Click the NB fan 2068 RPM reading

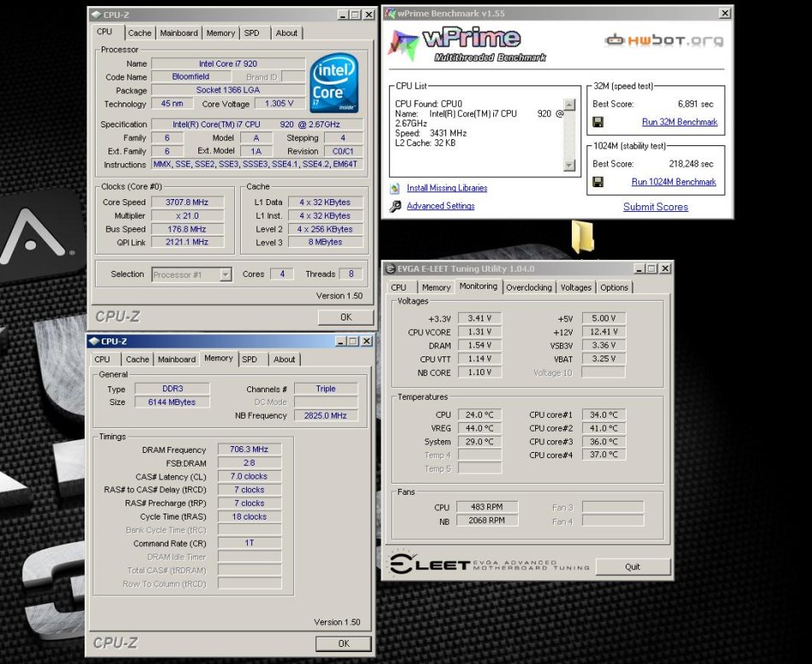(487, 520)
